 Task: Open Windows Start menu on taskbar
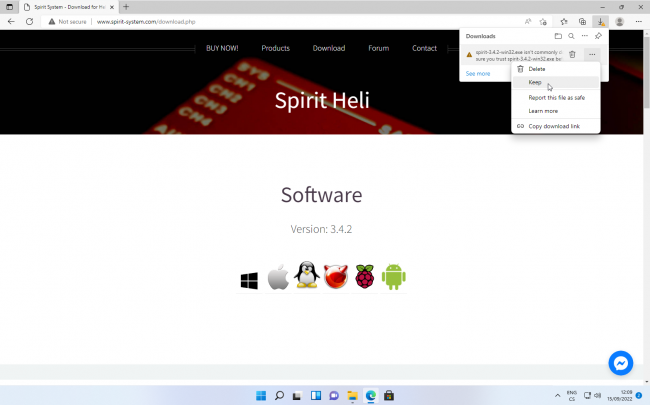(262, 395)
